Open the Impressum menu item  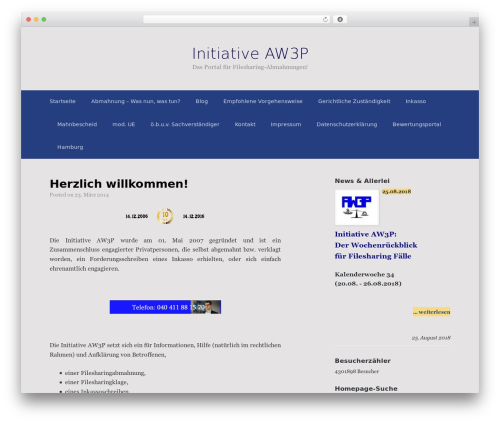point(286,124)
